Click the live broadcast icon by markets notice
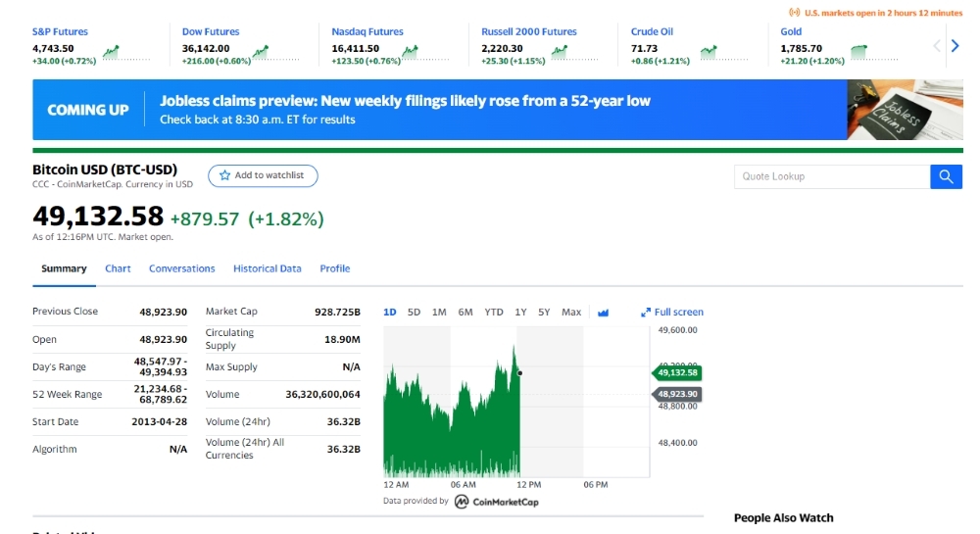The height and width of the screenshot is (534, 980). (x=795, y=13)
